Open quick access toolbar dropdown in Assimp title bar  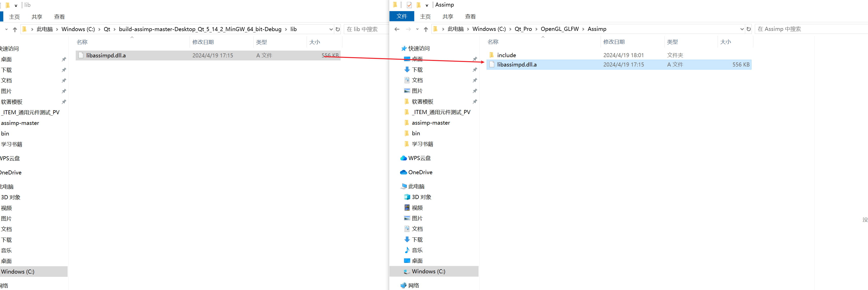427,5
